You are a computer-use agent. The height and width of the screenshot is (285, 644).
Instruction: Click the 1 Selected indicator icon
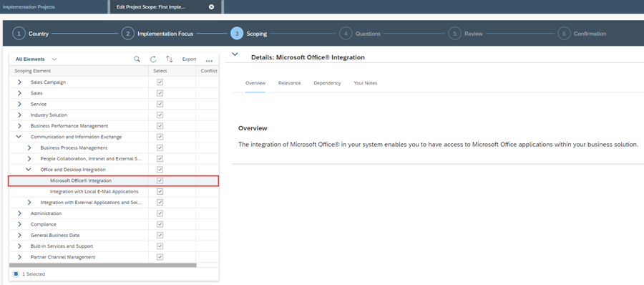pos(16,274)
